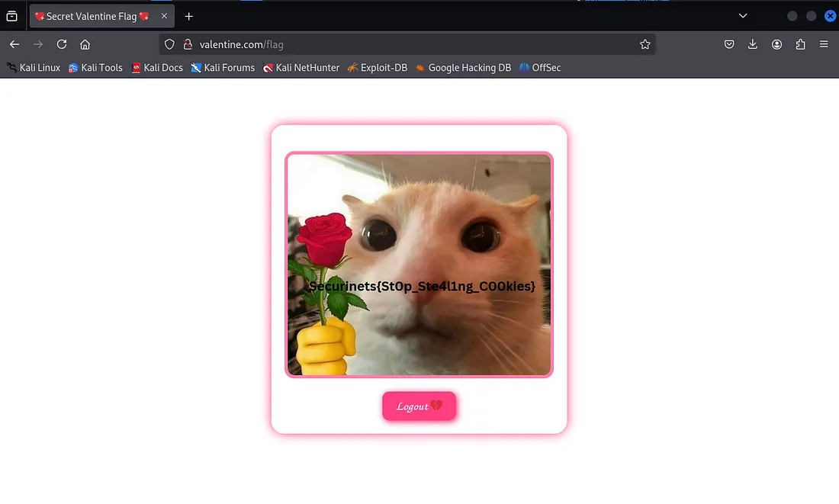Click the browser back arrow button
839x504 pixels.
(14, 44)
